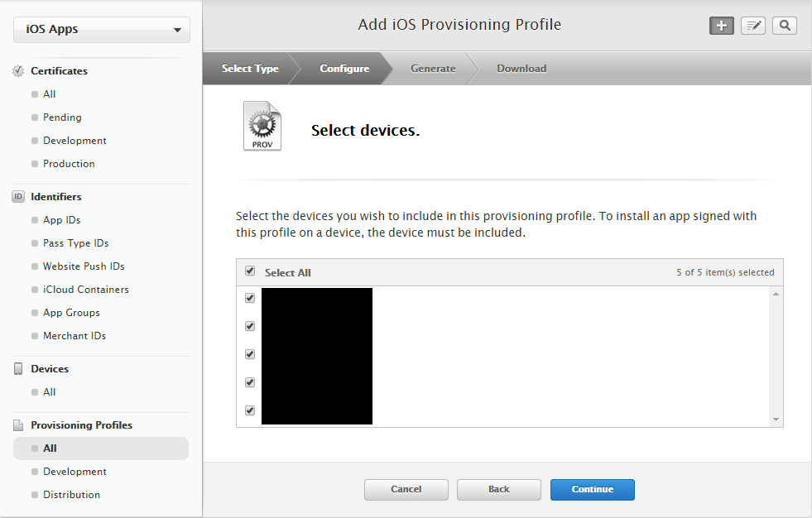Click the Back button

point(498,490)
